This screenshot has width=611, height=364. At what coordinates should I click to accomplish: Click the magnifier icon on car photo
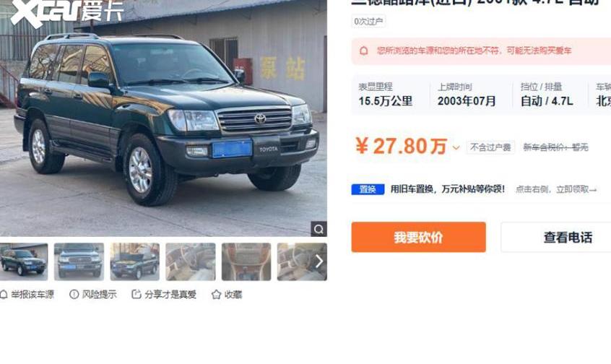(318, 229)
